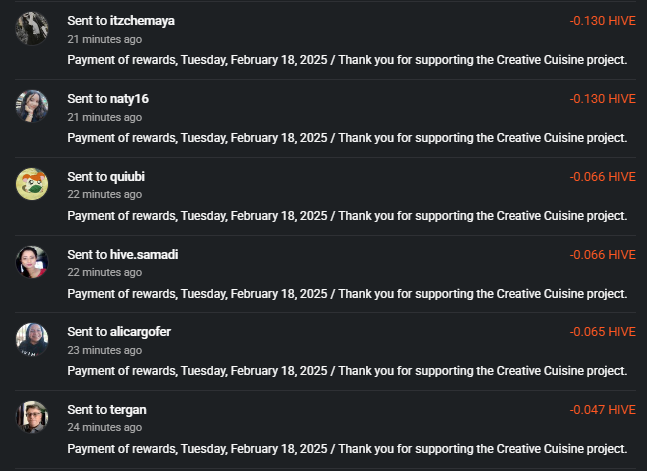Visit the hive.samadi username link
The image size is (647, 471).
point(144,255)
